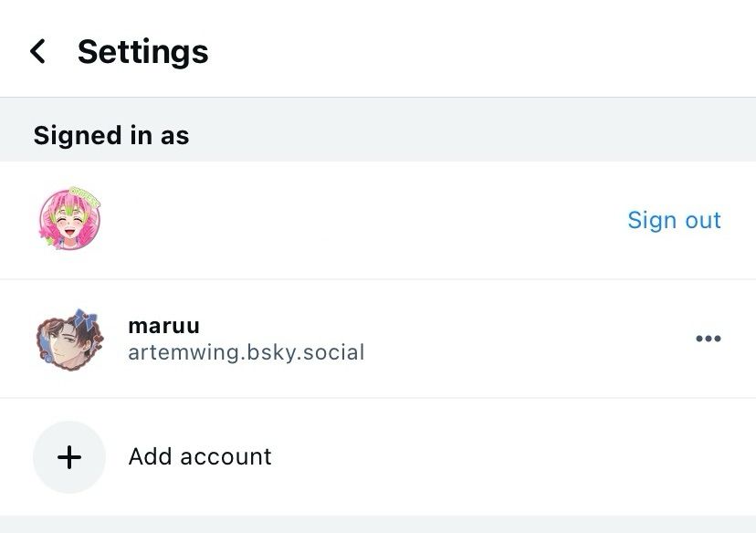
Task: Tap the green hair clip on pink avatar
Action: tap(91, 203)
